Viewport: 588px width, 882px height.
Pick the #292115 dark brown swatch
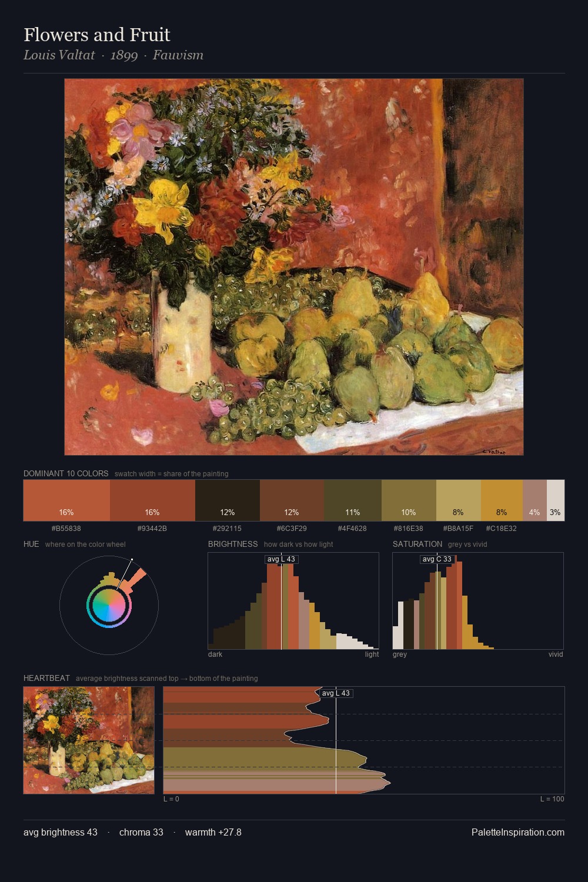pyautogui.click(x=228, y=500)
